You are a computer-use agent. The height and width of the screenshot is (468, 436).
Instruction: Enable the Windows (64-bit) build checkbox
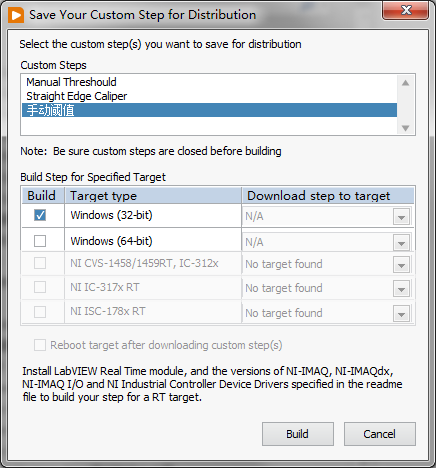click(x=40, y=241)
